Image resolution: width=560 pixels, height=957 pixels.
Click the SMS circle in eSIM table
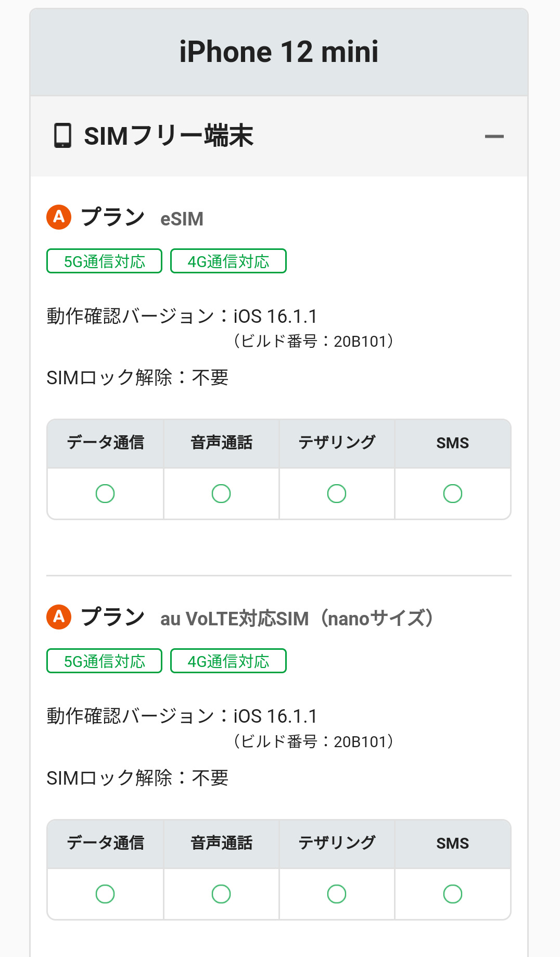[453, 494]
